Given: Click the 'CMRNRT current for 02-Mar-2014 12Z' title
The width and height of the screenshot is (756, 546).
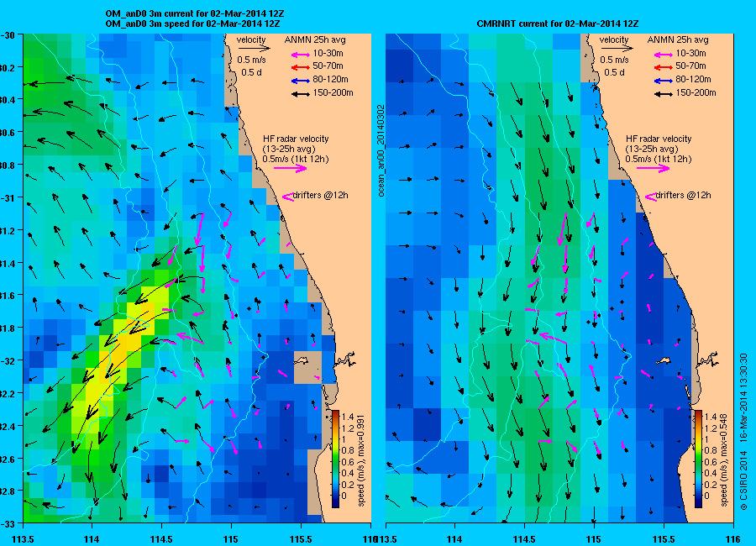Looking at the screenshot, I should (x=558, y=24).
